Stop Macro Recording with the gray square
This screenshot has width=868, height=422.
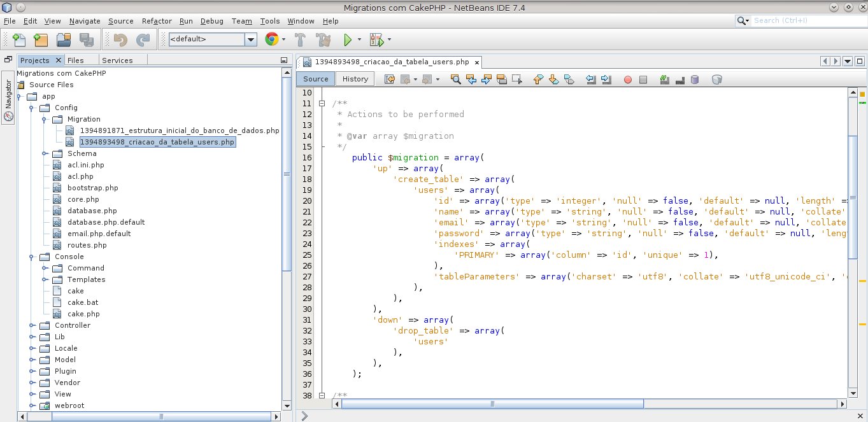(x=643, y=80)
